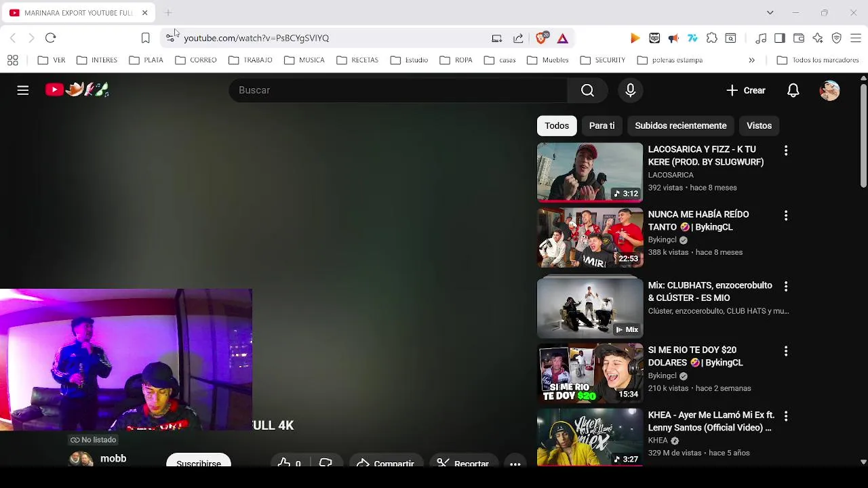Open the YouTube guide hamburger menu
868x488 pixels.
coord(22,90)
